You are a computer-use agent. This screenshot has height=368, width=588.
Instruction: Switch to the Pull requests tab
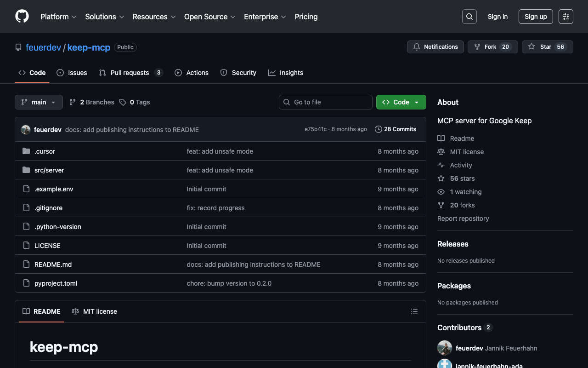click(x=130, y=73)
